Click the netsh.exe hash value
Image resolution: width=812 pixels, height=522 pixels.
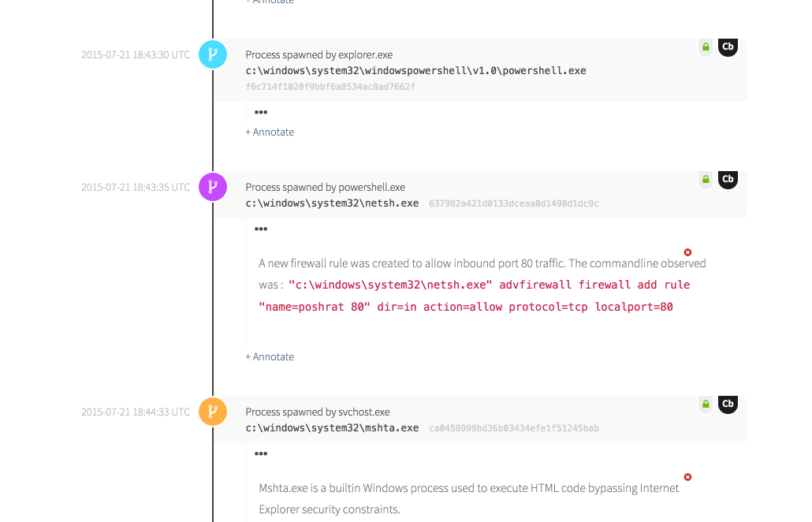tap(513, 203)
